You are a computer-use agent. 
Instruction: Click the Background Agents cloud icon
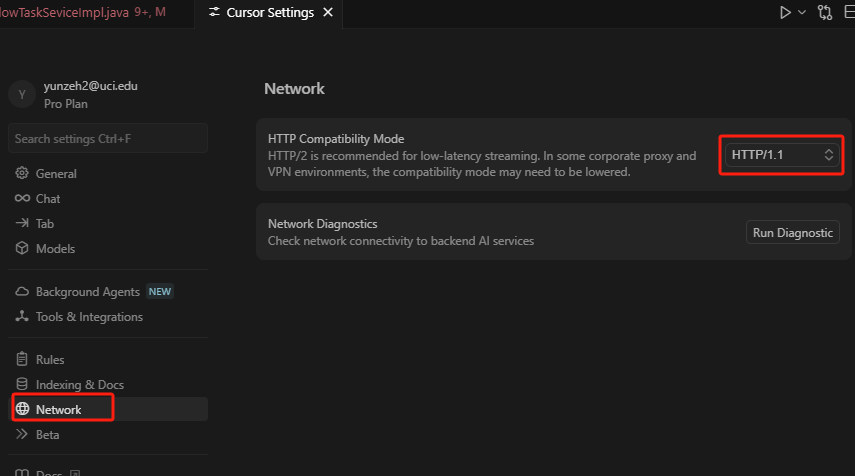click(22, 291)
